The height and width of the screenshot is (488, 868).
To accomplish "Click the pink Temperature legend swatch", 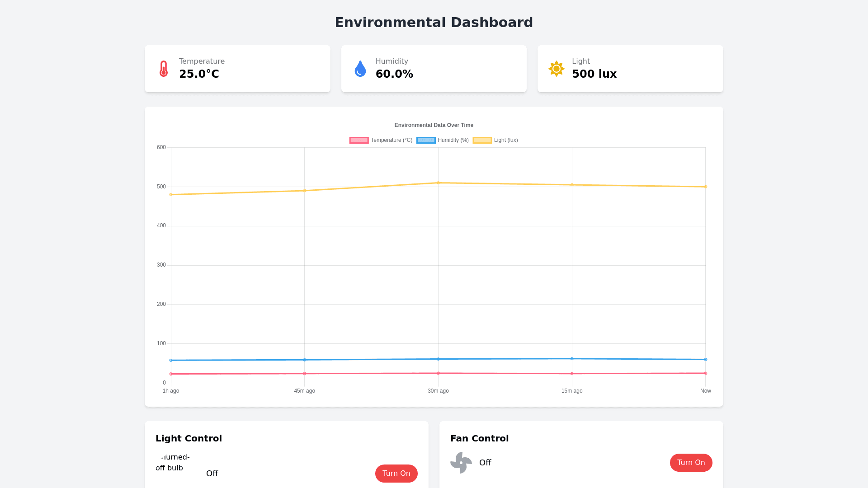I will pos(359,141).
